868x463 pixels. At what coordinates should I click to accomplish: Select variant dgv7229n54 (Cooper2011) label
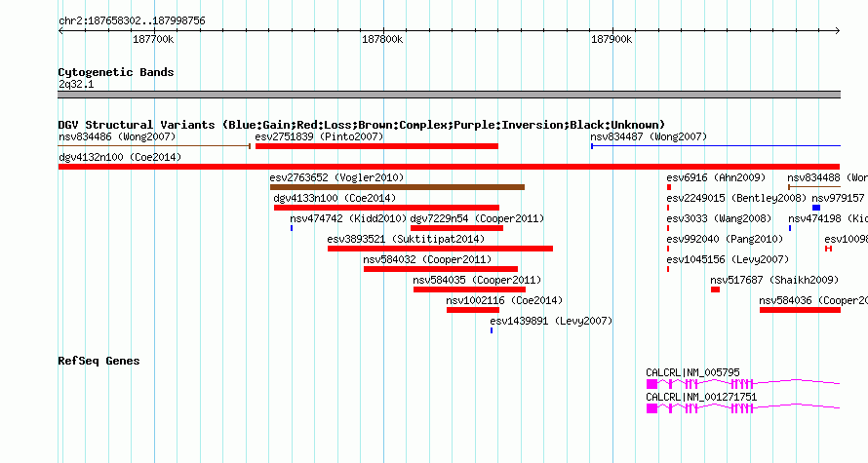click(x=477, y=218)
